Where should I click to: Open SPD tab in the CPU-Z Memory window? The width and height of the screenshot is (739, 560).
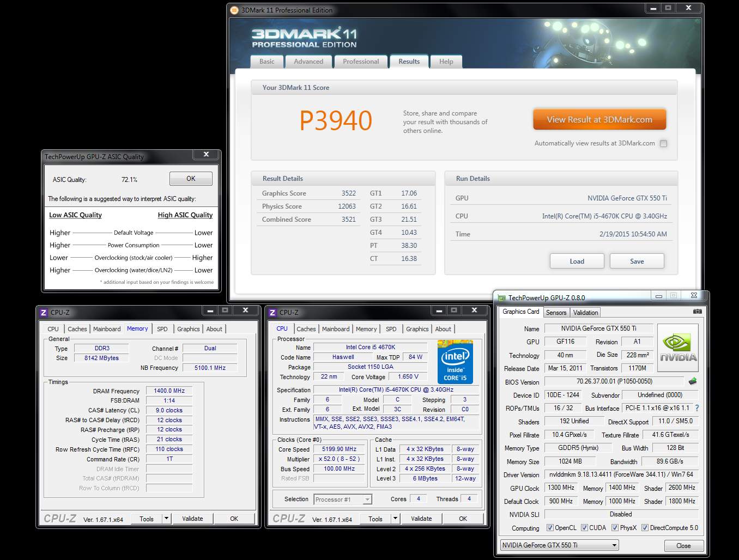tap(162, 329)
